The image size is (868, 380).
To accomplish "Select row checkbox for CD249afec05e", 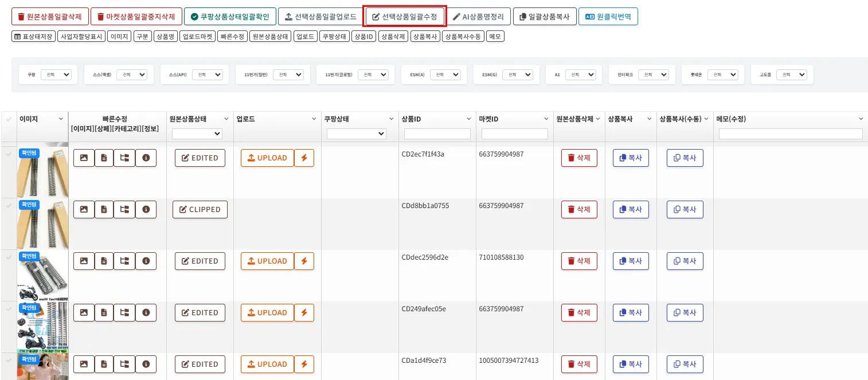I will (8, 309).
